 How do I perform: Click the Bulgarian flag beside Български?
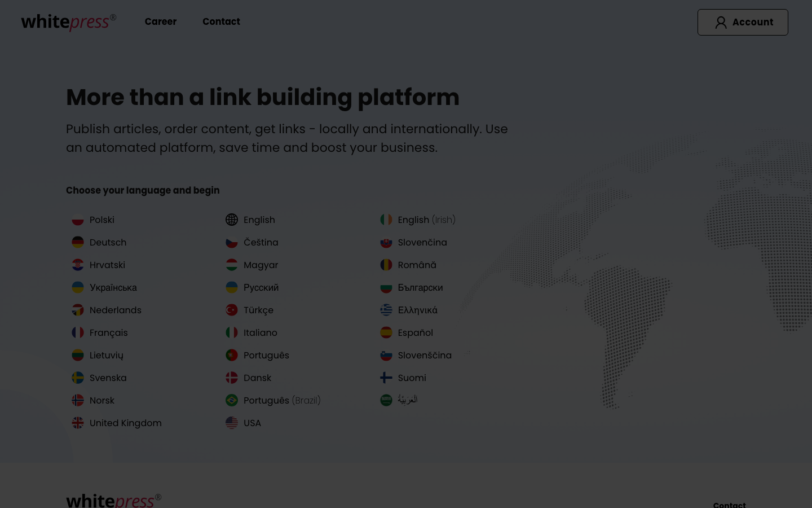(x=386, y=287)
